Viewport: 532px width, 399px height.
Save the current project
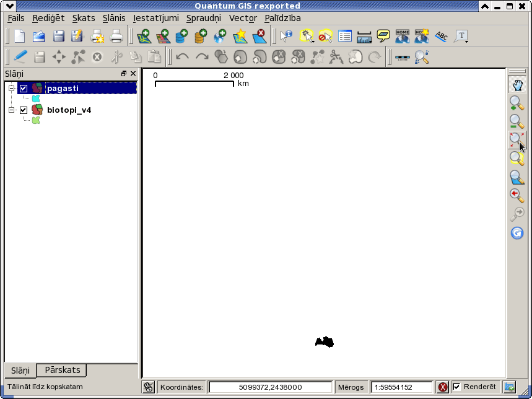pyautogui.click(x=58, y=36)
